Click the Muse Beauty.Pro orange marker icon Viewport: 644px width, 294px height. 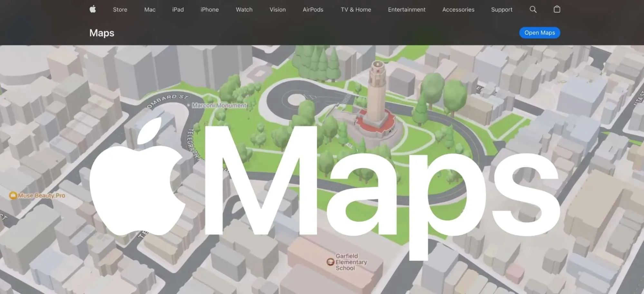coord(13,195)
